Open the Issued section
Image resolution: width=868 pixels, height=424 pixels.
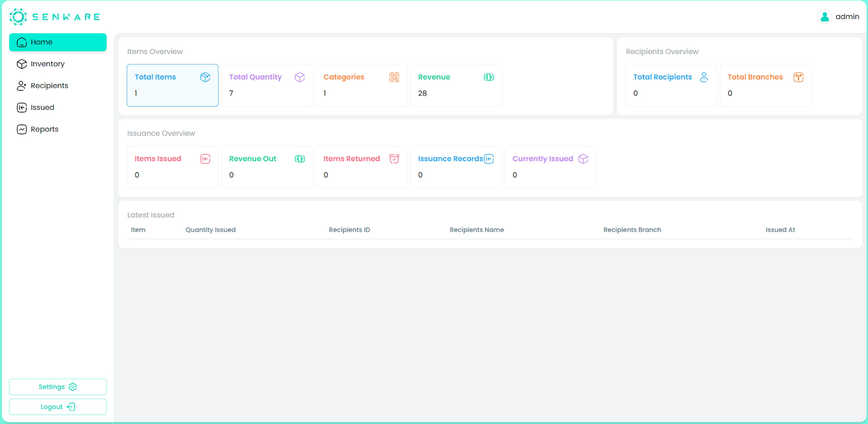point(58,108)
